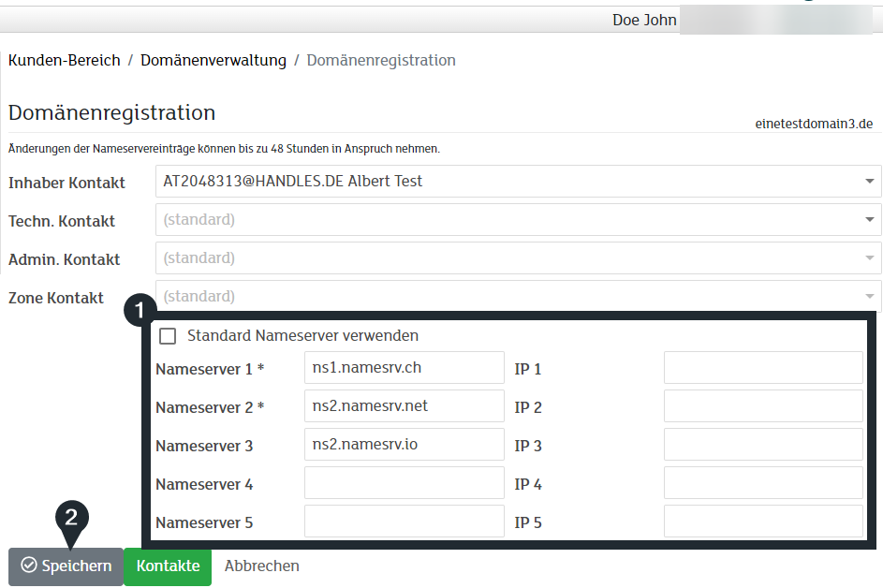Select the IP 2 input field

point(763,406)
